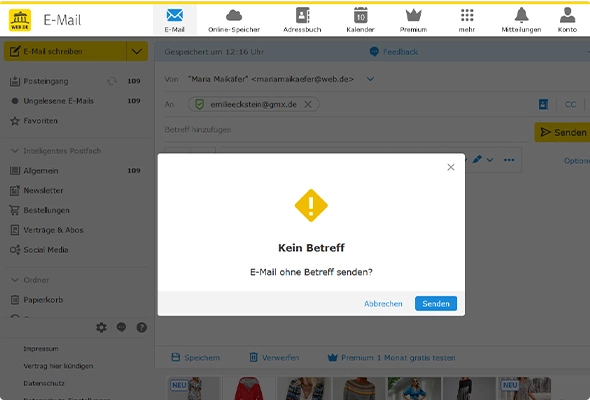Open the red jacket ad thumbnail
The width and height of the screenshot is (590, 400).
coord(248,389)
